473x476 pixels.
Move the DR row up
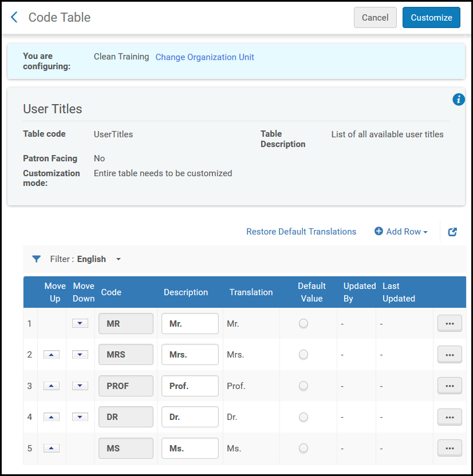pyautogui.click(x=52, y=417)
